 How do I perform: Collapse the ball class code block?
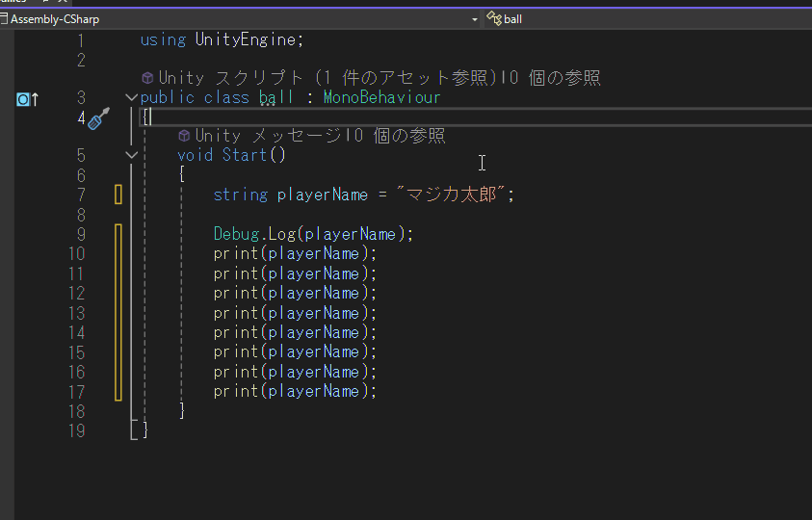(x=132, y=97)
